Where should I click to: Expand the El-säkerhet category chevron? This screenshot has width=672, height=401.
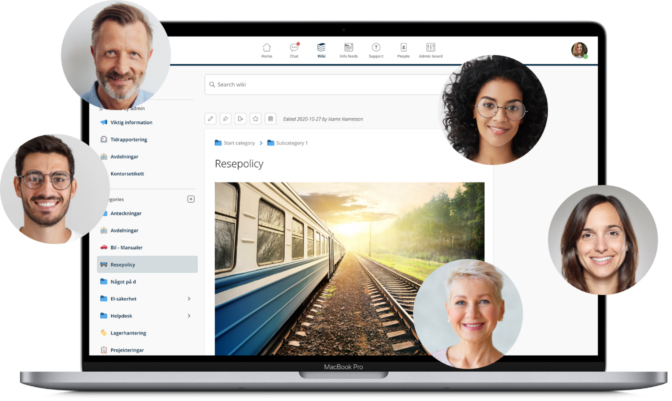189,299
